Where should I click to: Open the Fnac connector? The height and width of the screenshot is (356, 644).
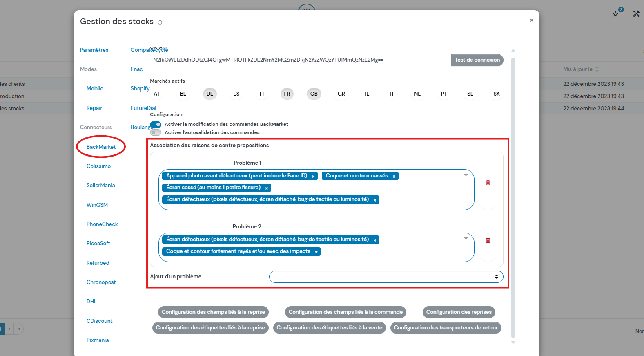pyautogui.click(x=137, y=69)
